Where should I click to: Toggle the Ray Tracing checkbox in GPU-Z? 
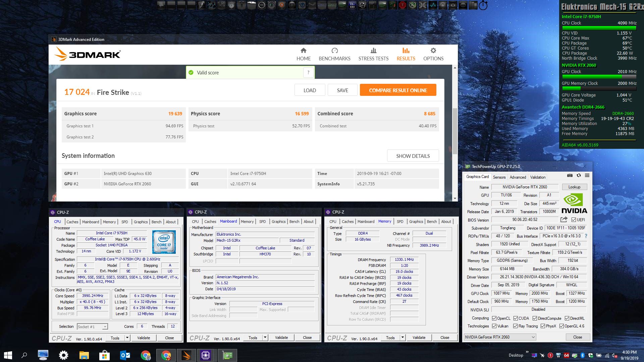pos(515,326)
